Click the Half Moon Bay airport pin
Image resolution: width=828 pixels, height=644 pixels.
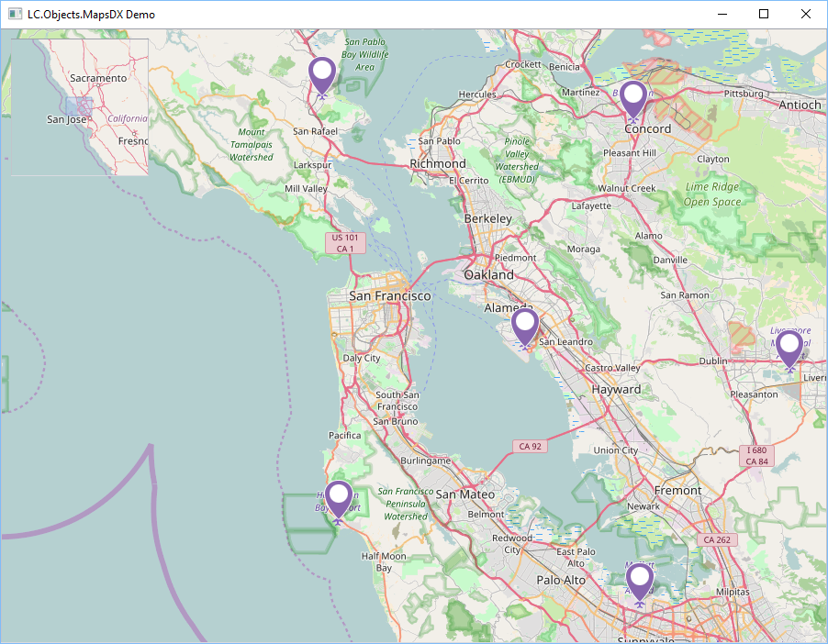click(x=339, y=499)
